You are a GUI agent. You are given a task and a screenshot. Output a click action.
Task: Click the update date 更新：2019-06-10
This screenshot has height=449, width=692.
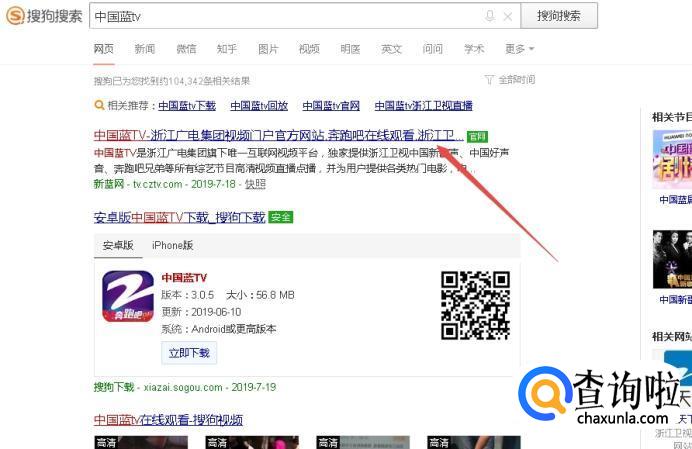[201, 312]
